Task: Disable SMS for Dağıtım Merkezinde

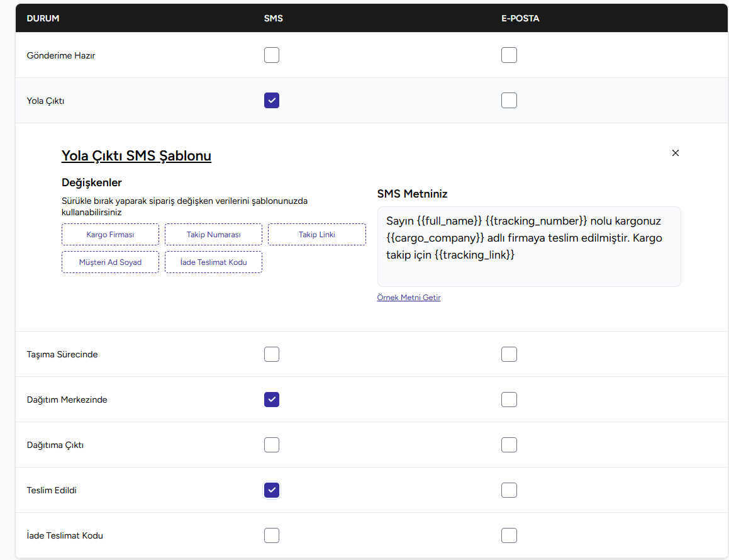Action: click(x=272, y=400)
